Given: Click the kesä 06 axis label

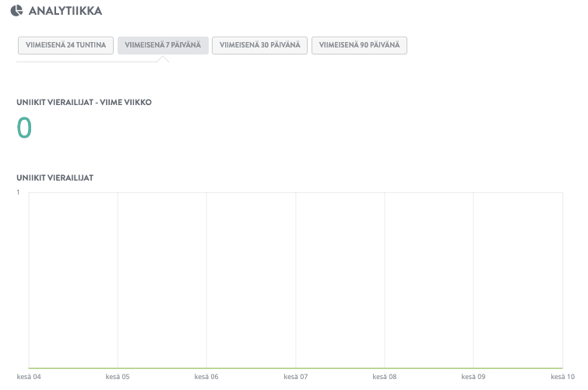Looking at the screenshot, I should [206, 377].
